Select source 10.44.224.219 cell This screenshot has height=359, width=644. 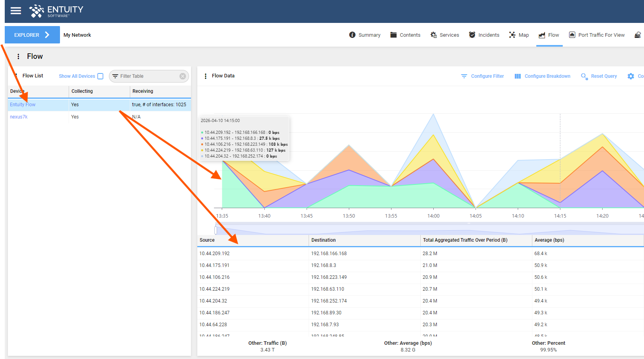pyautogui.click(x=253, y=289)
